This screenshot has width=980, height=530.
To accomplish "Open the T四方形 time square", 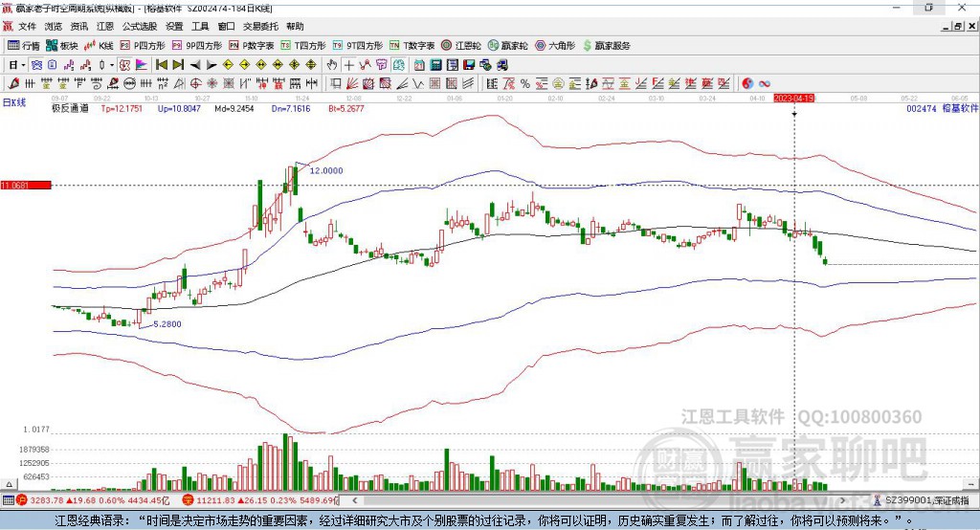I will [x=303, y=46].
